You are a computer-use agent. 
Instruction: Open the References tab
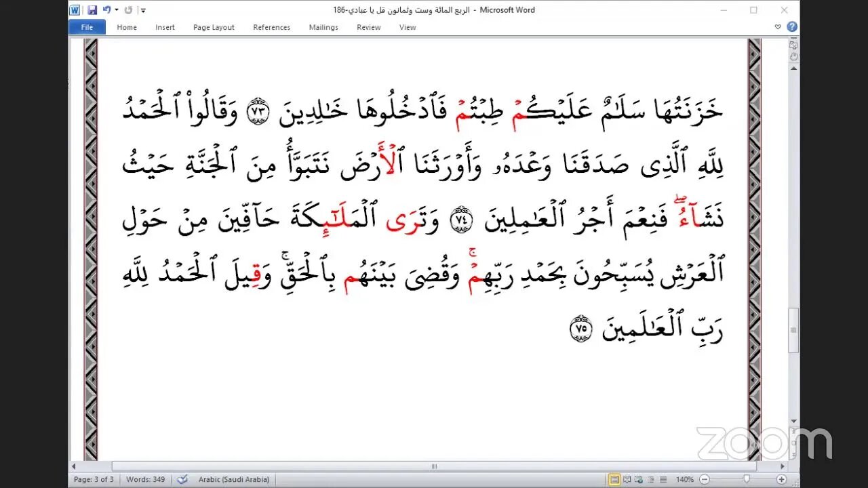[271, 27]
